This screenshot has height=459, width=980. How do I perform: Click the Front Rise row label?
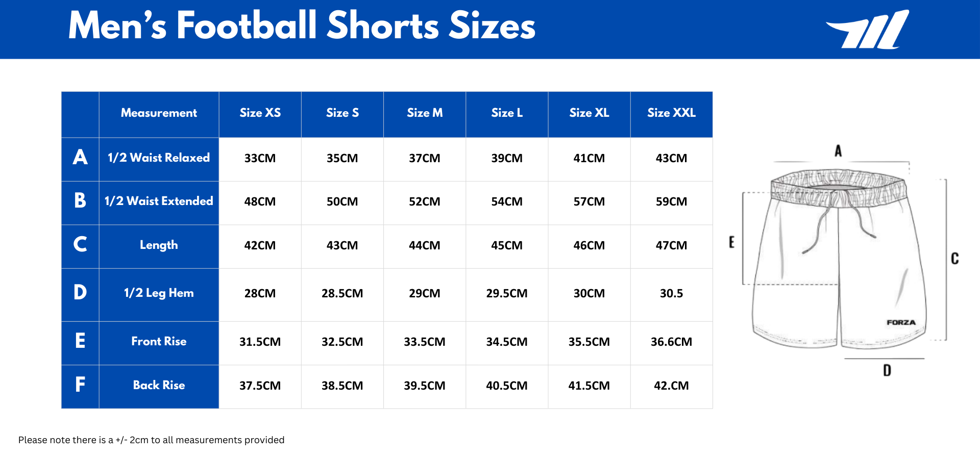(x=159, y=342)
